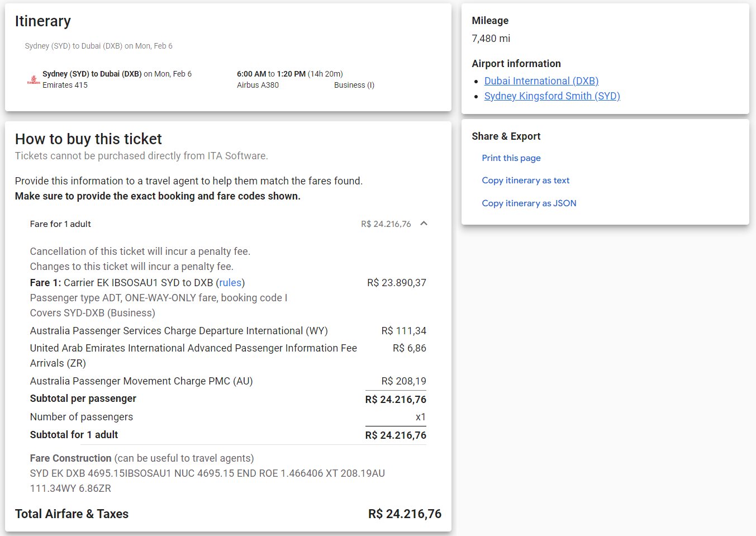Click the Number of passengers row label

coord(82,417)
